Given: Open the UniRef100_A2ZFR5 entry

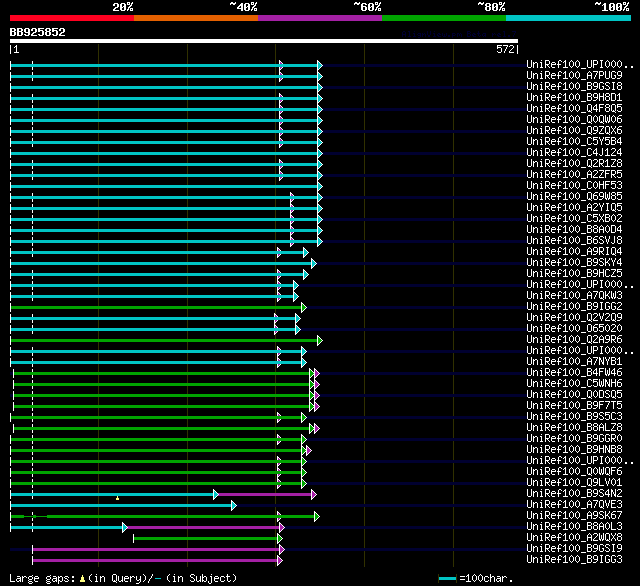Looking at the screenshot, I should pos(574,174).
